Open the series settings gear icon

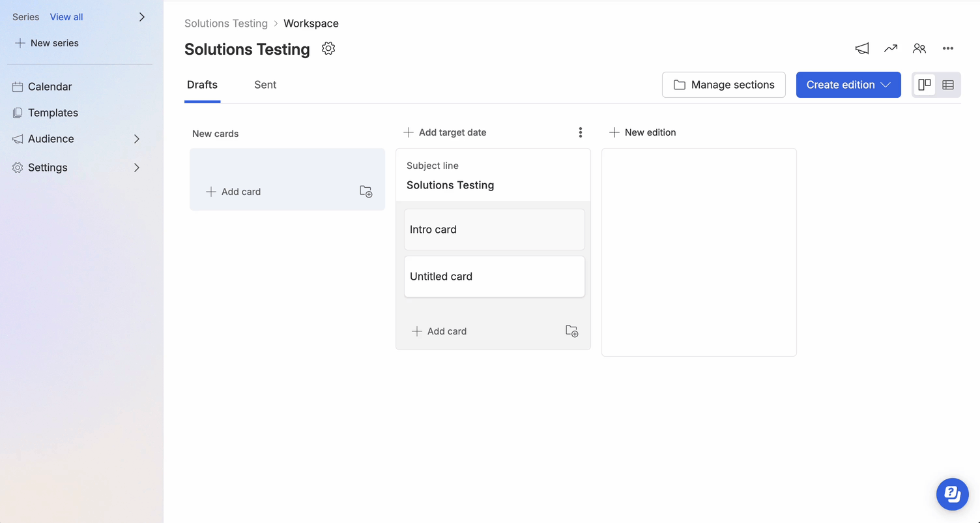328,48
